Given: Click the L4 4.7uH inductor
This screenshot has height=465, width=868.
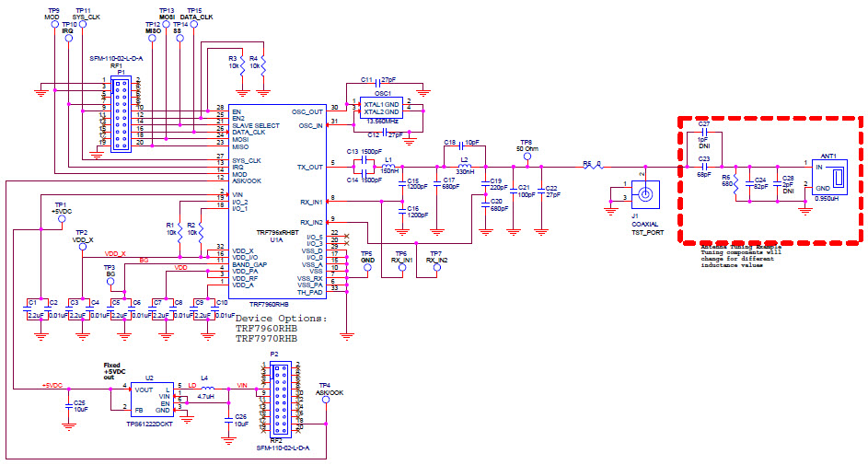Looking at the screenshot, I should (207, 389).
